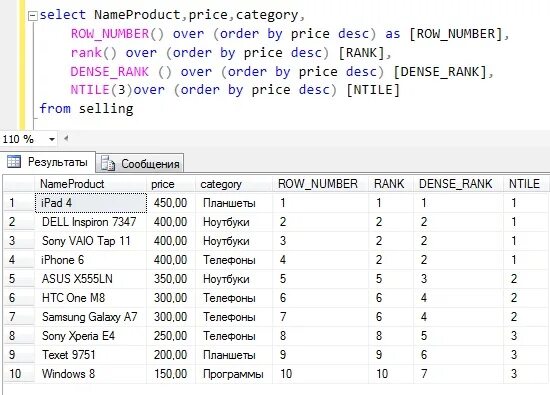Select row 5 header in results grid
This screenshot has width=550, height=395.
[x=19, y=279]
